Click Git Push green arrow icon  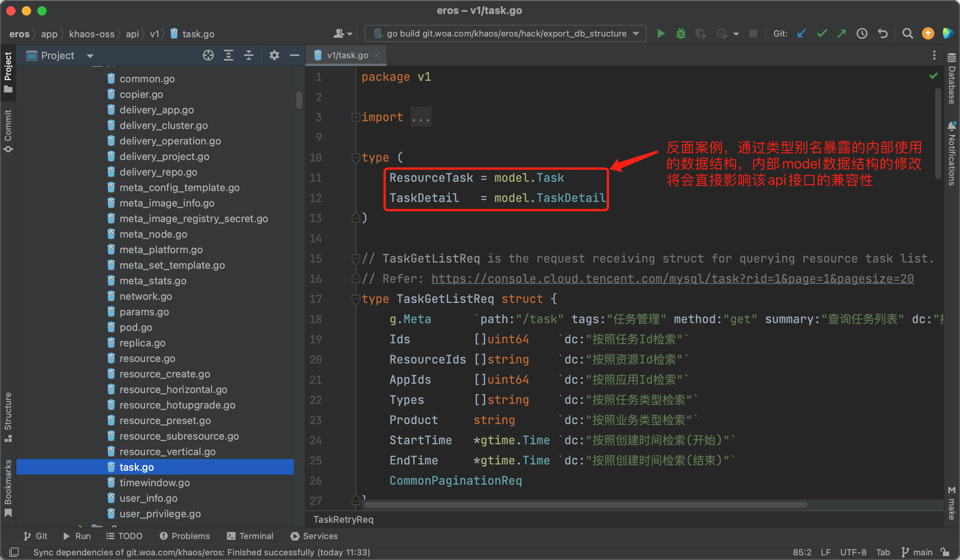pyautogui.click(x=841, y=34)
